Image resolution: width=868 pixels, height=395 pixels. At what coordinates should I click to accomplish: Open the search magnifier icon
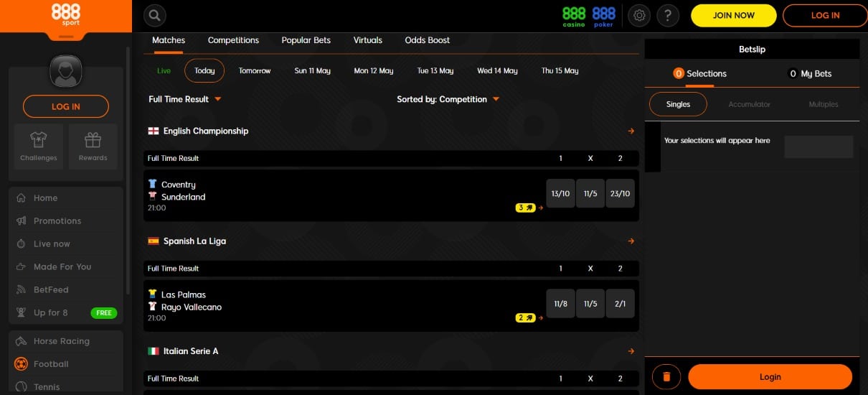tap(154, 15)
